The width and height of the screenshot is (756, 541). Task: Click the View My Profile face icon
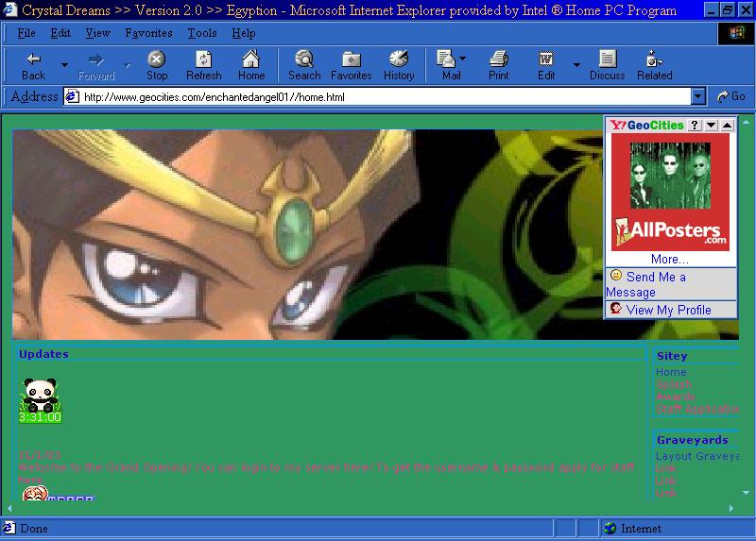(616, 308)
